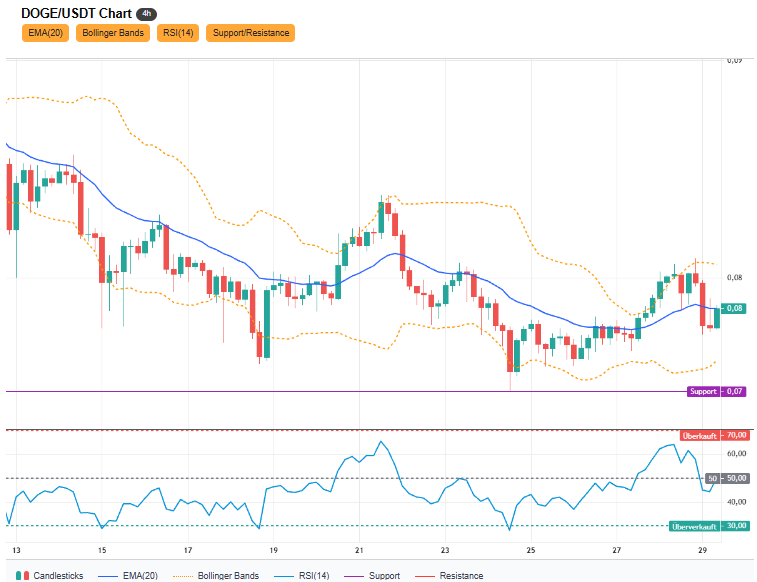The image size is (757, 582).
Task: Click date label 29 on time axis
Action: pyautogui.click(x=702, y=550)
